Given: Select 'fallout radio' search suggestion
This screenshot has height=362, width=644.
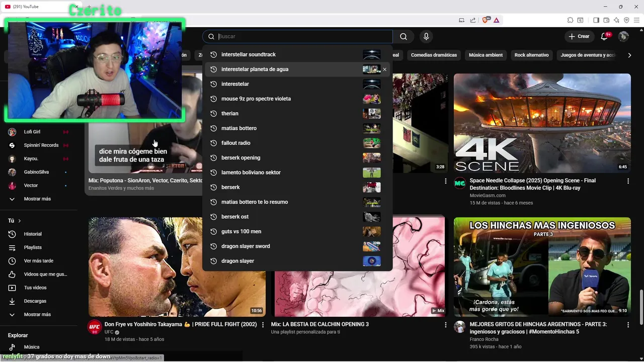Looking at the screenshot, I should [x=297, y=143].
